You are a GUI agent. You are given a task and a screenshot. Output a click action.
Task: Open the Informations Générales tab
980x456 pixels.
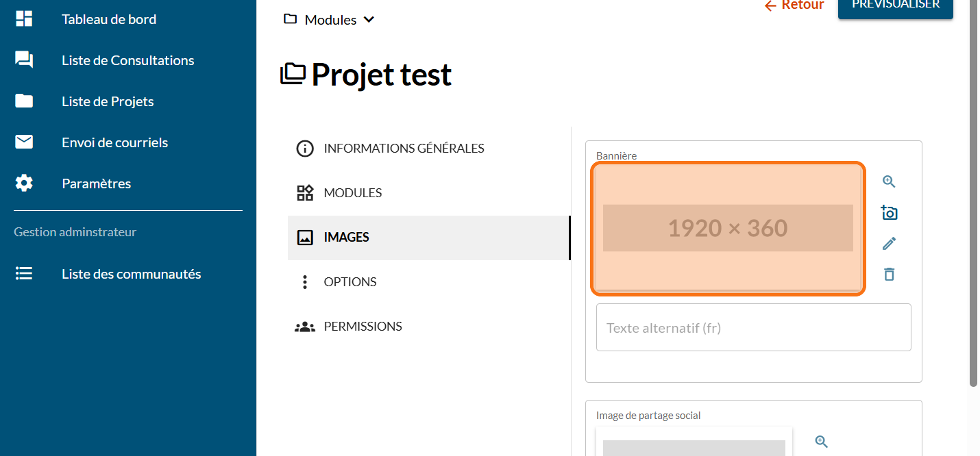[404, 149]
